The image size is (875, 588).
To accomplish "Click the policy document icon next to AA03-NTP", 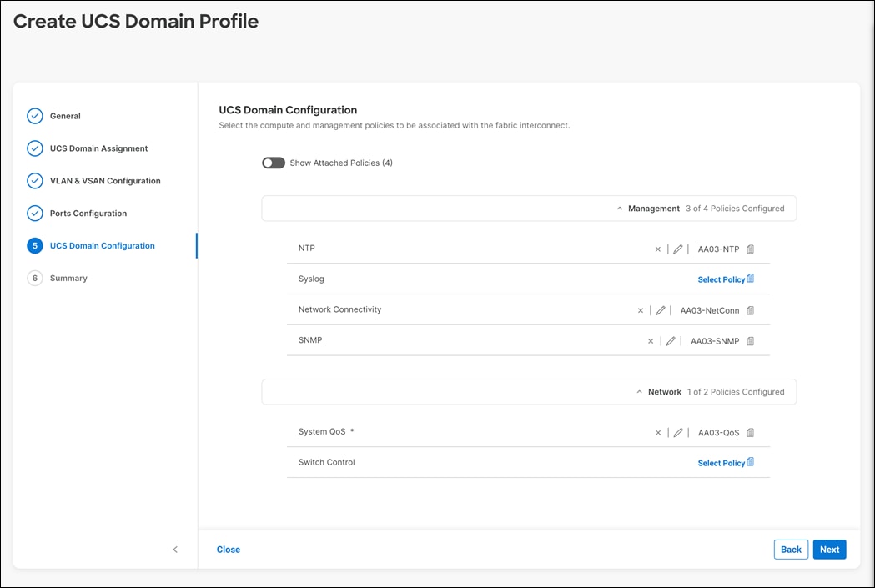I will pos(749,249).
